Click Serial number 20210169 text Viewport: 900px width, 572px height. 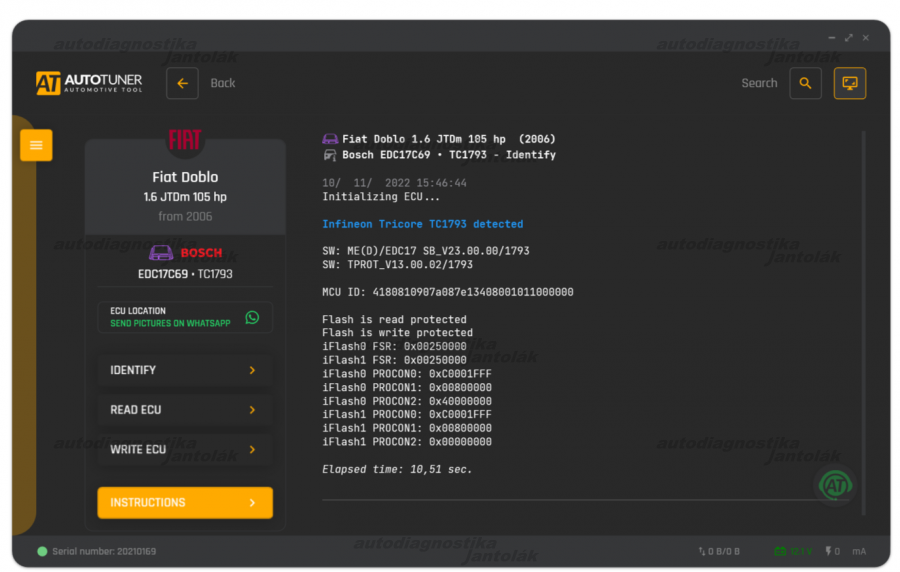click(104, 551)
